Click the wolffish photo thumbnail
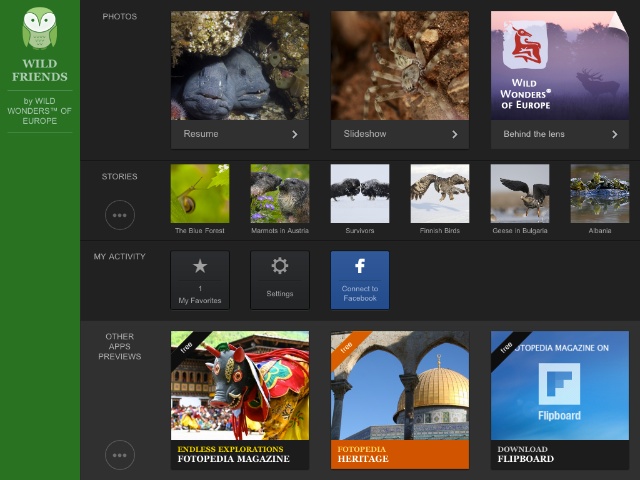 coord(240,65)
